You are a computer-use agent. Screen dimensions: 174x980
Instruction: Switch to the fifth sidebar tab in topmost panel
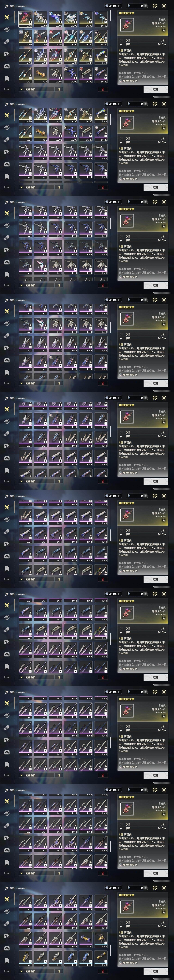[x=7, y=66]
